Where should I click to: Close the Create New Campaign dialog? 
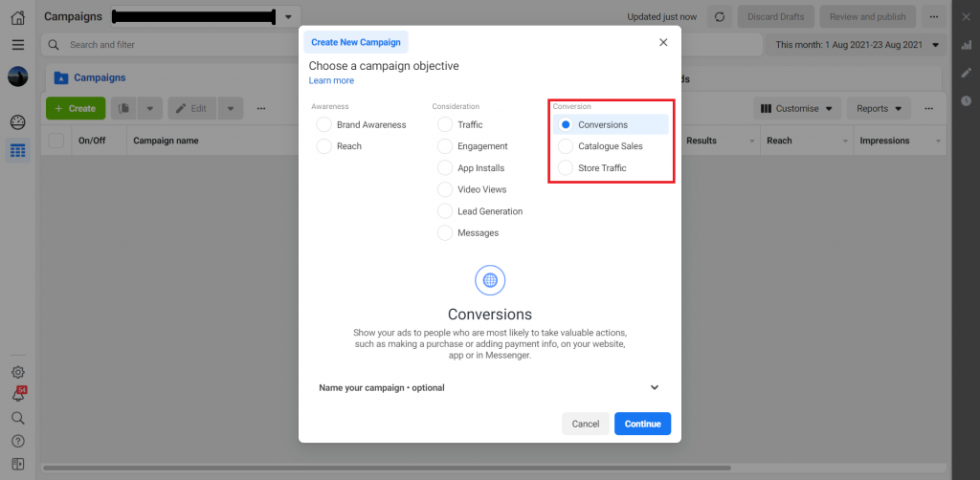pyautogui.click(x=663, y=42)
